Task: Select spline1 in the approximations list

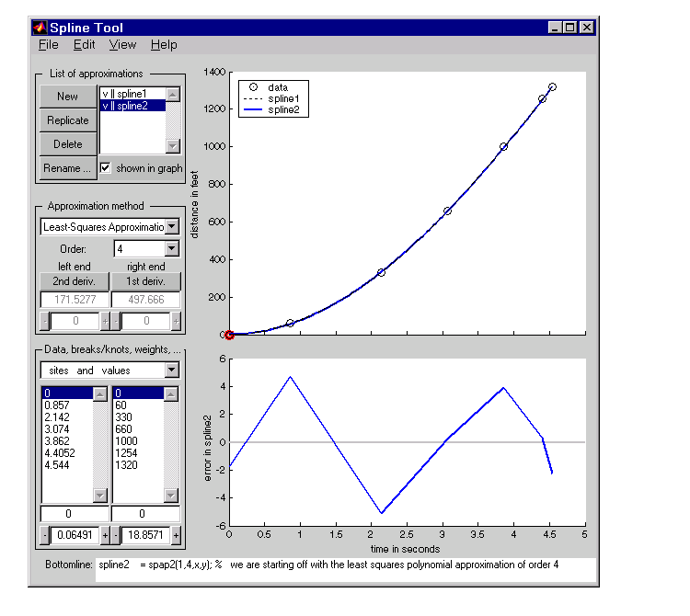Action: [x=132, y=94]
